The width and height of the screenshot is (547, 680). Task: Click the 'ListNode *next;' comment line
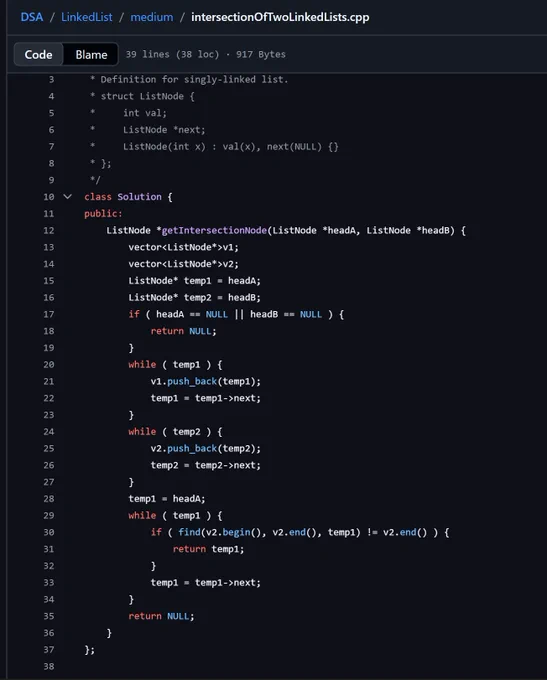[164, 130]
